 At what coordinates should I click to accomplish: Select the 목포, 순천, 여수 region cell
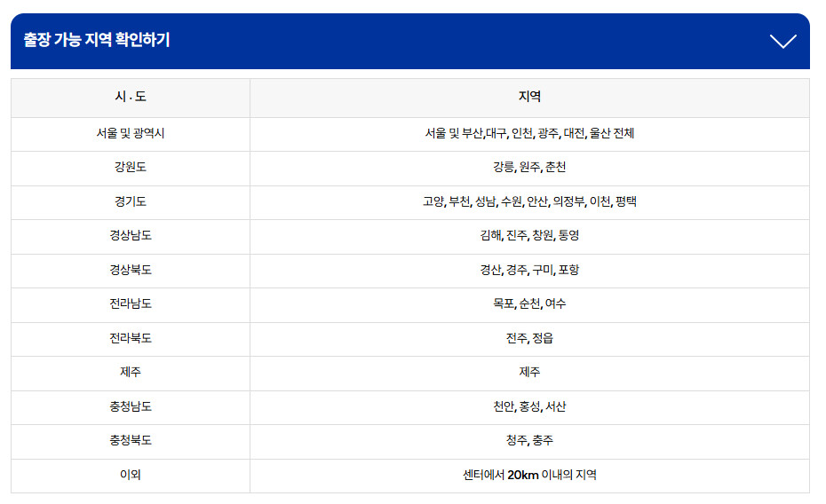pyautogui.click(x=529, y=303)
